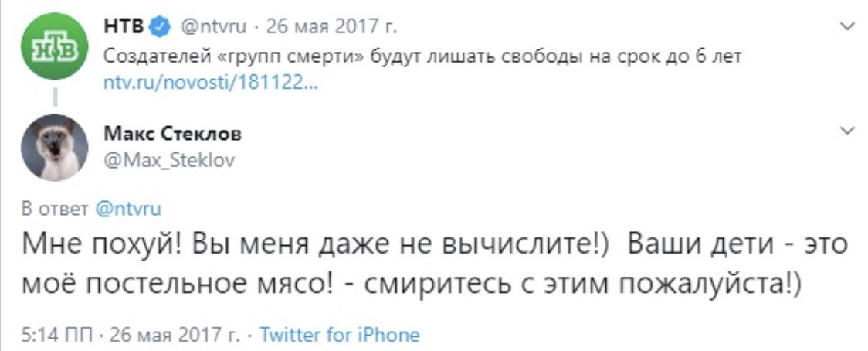
Task: Expand the chevron menu on the НТВ tweet
Action: 846,27
